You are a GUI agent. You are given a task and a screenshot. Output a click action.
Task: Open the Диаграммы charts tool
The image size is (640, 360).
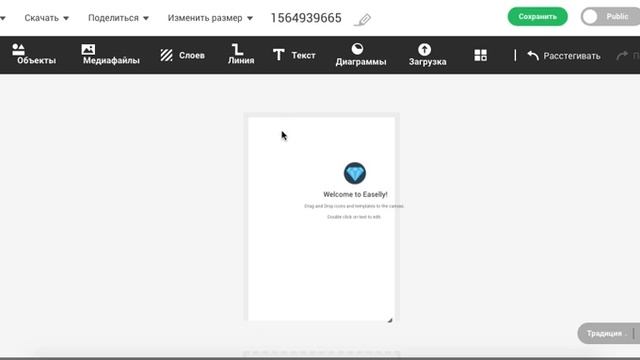click(361, 55)
